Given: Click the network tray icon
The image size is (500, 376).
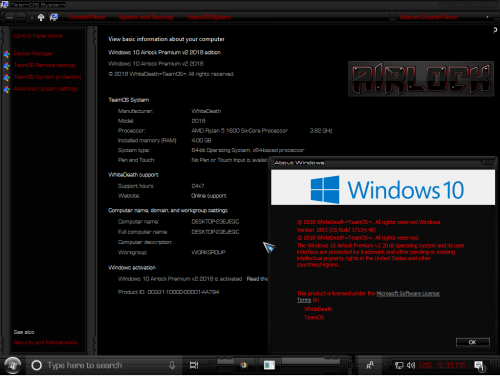Looking at the screenshot, I should click(x=399, y=366).
